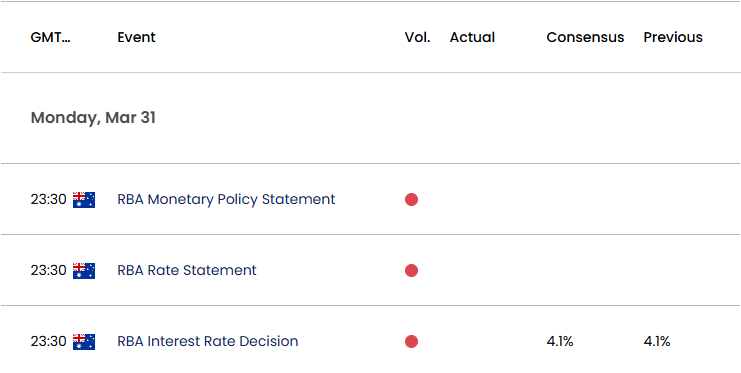Select the Monday, Mar 31 date heading
Viewport: 741px width, 373px height.
point(93,118)
